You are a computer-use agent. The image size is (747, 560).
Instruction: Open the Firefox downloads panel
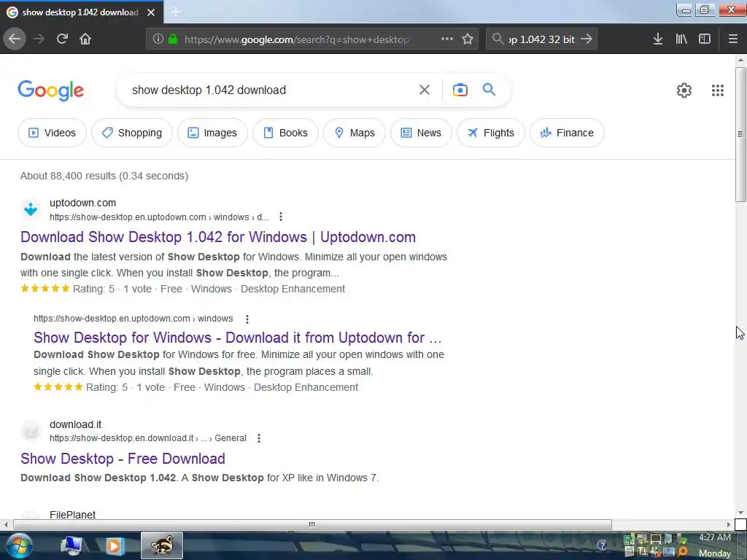coord(658,39)
